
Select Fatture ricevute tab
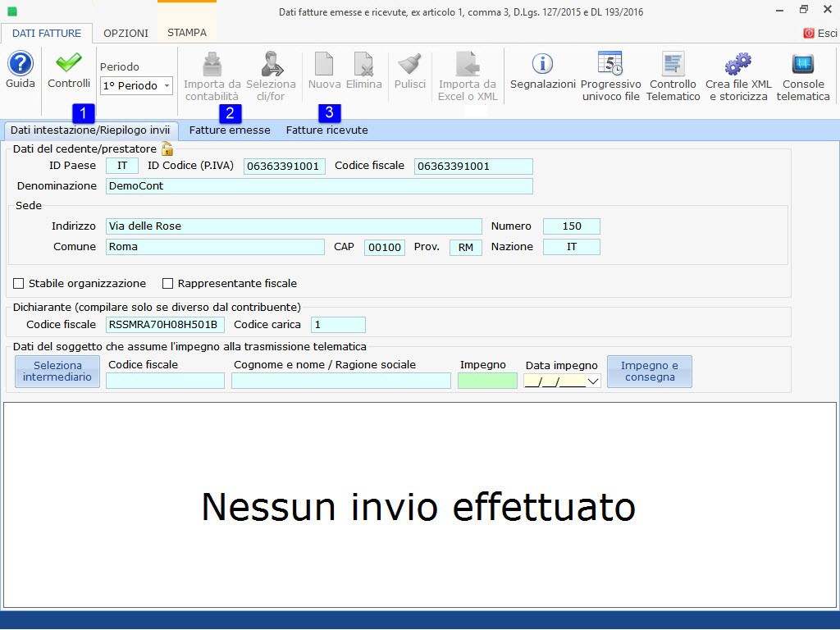point(326,130)
